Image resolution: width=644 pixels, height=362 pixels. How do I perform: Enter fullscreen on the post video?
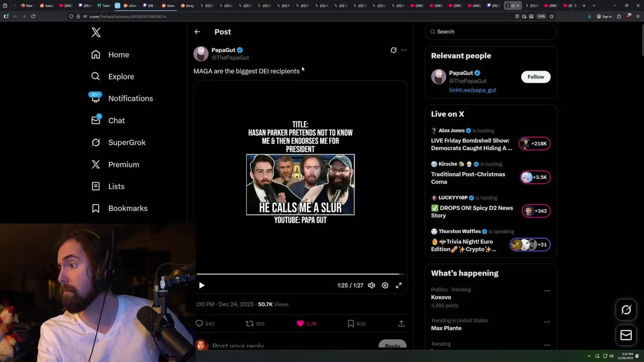point(398,286)
